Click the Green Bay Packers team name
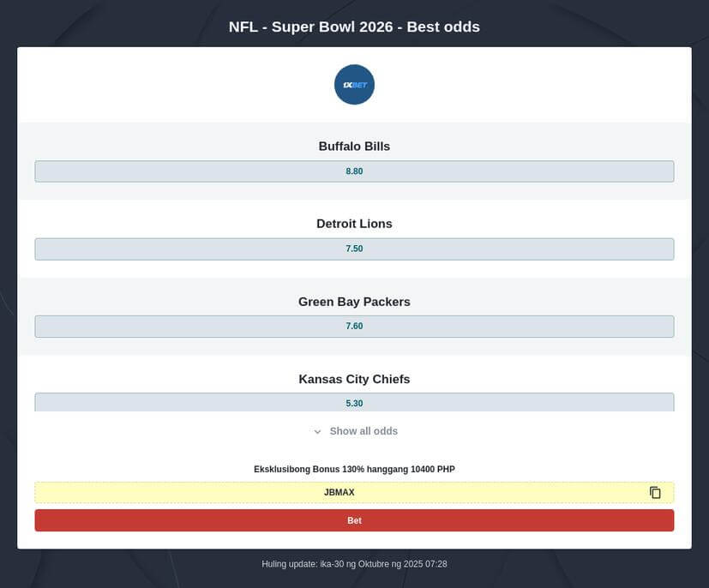Screen dimensions: 709x588 tap(354, 301)
